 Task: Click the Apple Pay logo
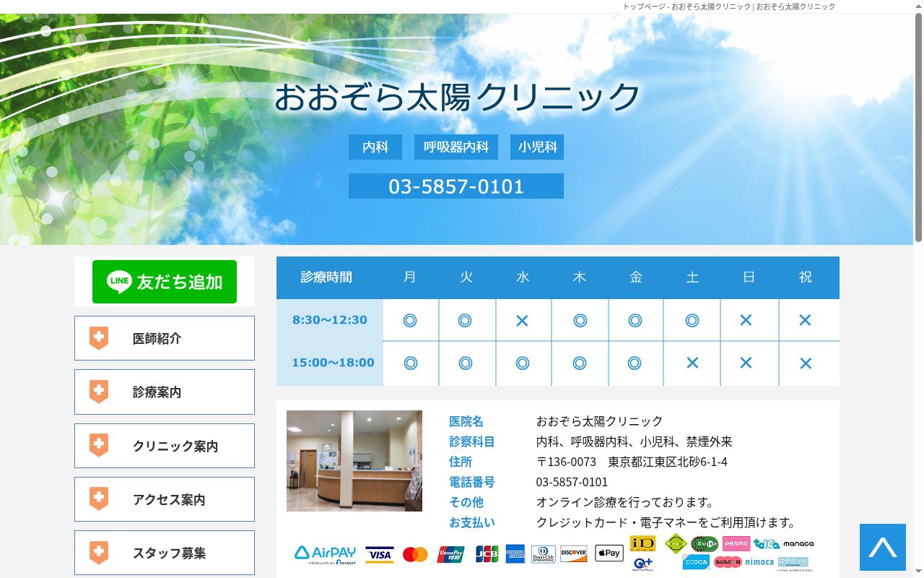tap(609, 553)
